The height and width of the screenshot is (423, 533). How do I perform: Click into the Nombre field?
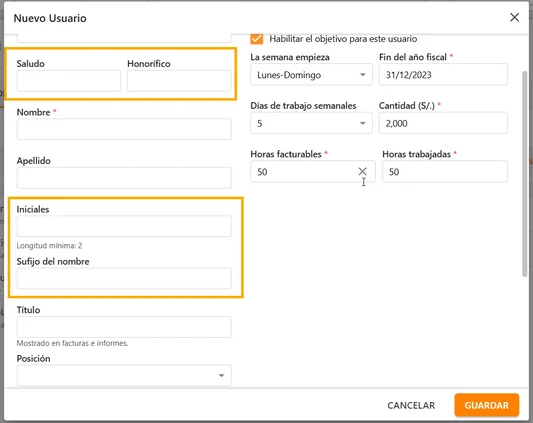pyautogui.click(x=124, y=129)
